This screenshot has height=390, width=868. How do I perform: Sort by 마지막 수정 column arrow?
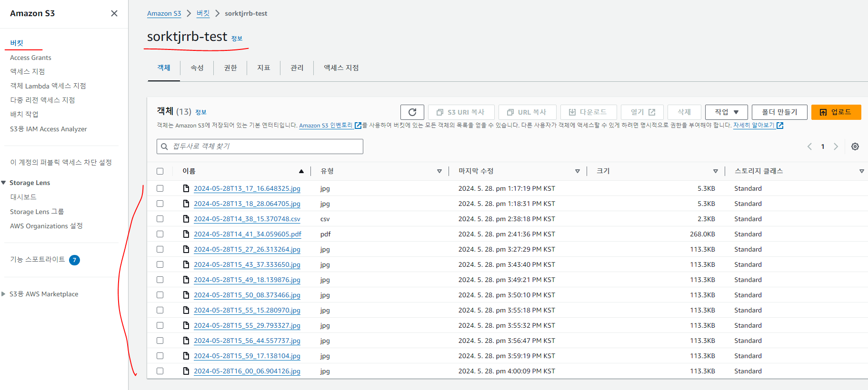click(577, 171)
